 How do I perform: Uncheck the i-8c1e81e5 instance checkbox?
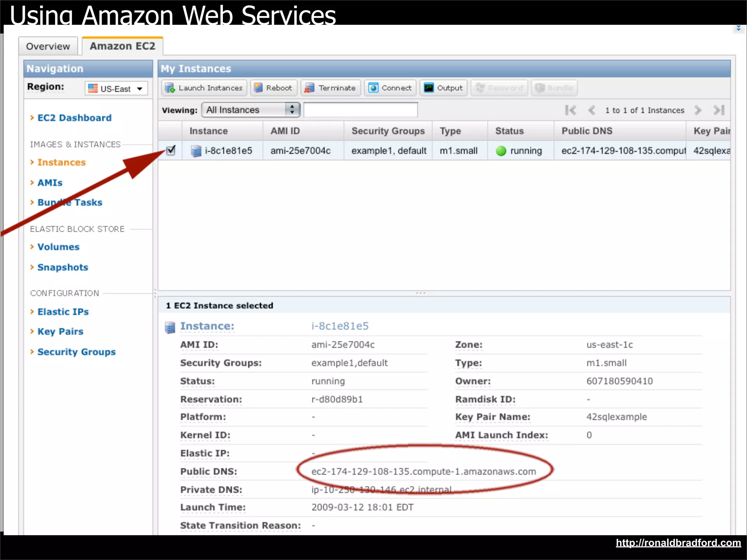point(171,150)
